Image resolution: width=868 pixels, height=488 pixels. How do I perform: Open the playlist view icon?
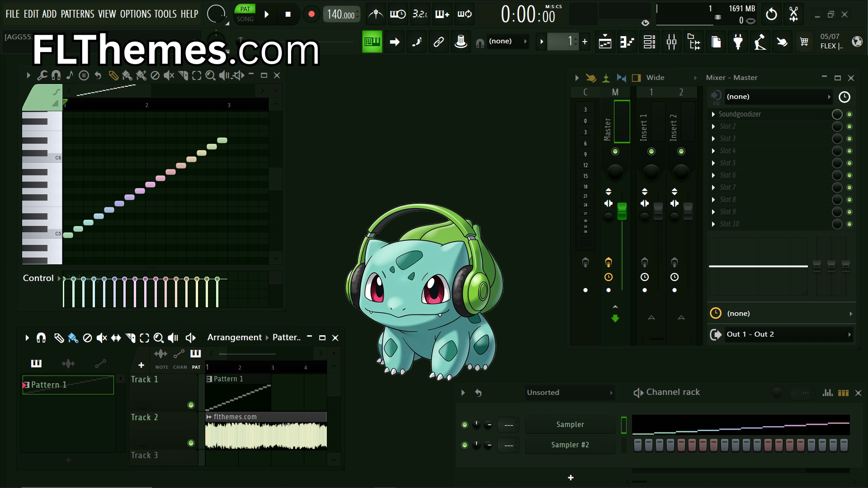605,42
